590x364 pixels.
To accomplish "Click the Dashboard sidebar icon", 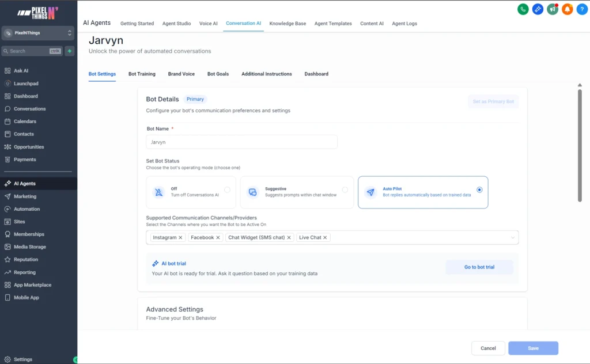I will (x=7, y=96).
